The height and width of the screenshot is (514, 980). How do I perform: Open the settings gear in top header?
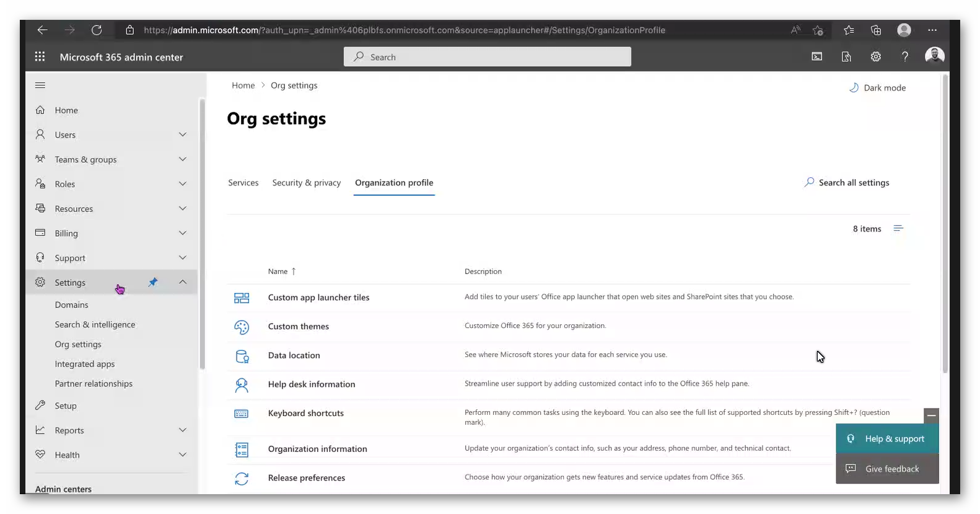pyautogui.click(x=876, y=56)
